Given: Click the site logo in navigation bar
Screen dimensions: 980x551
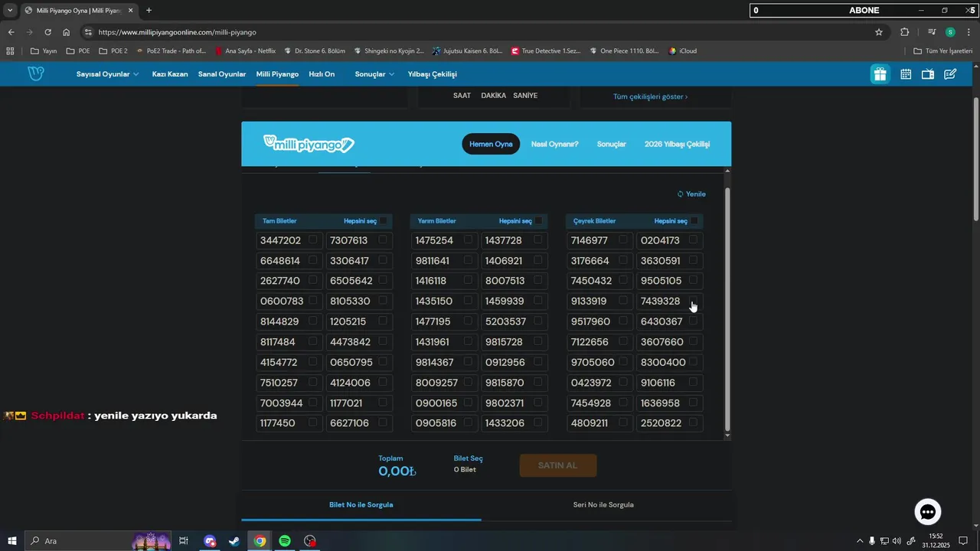Looking at the screenshot, I should tap(36, 73).
